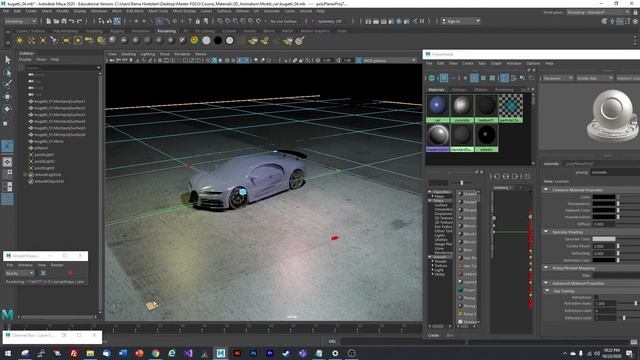The height and width of the screenshot is (360, 640).
Task: Click the red stop render icon in Arnold window
Action: point(70,273)
